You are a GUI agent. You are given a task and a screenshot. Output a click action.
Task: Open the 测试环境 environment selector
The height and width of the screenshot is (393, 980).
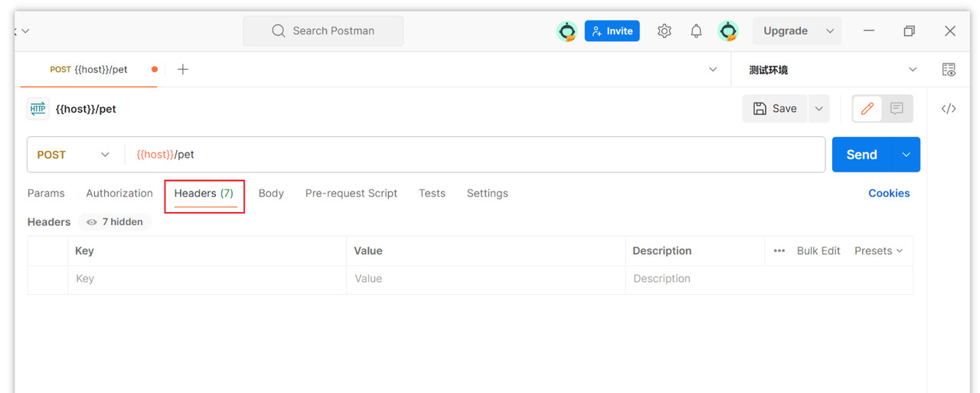click(832, 70)
